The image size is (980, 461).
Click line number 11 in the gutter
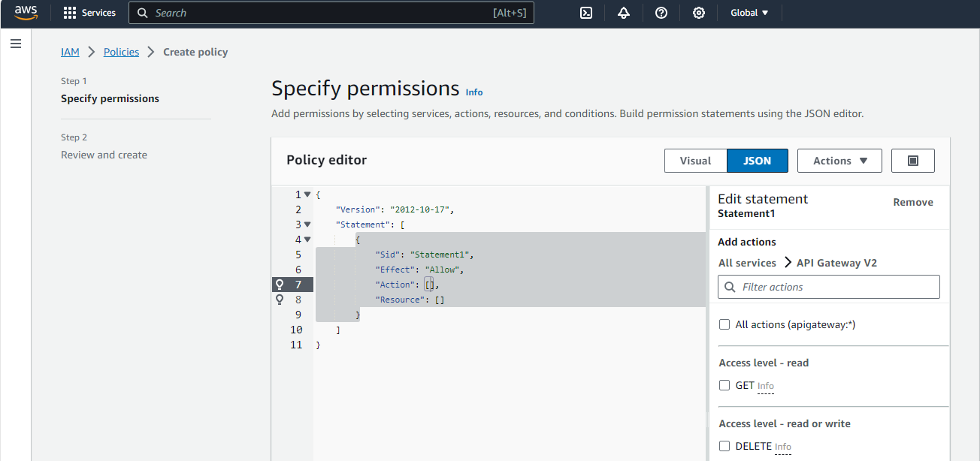pyautogui.click(x=296, y=345)
